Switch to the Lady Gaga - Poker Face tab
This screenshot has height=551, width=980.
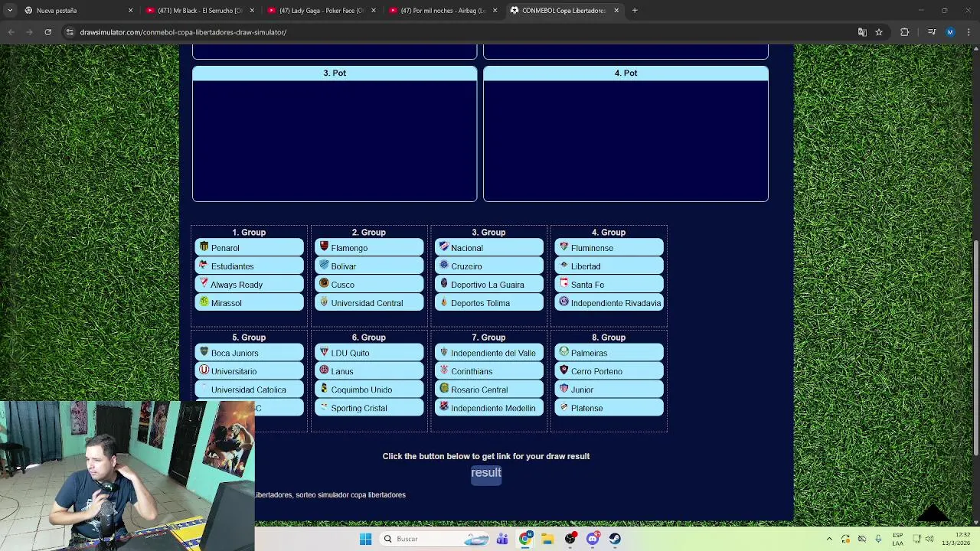coord(322,11)
